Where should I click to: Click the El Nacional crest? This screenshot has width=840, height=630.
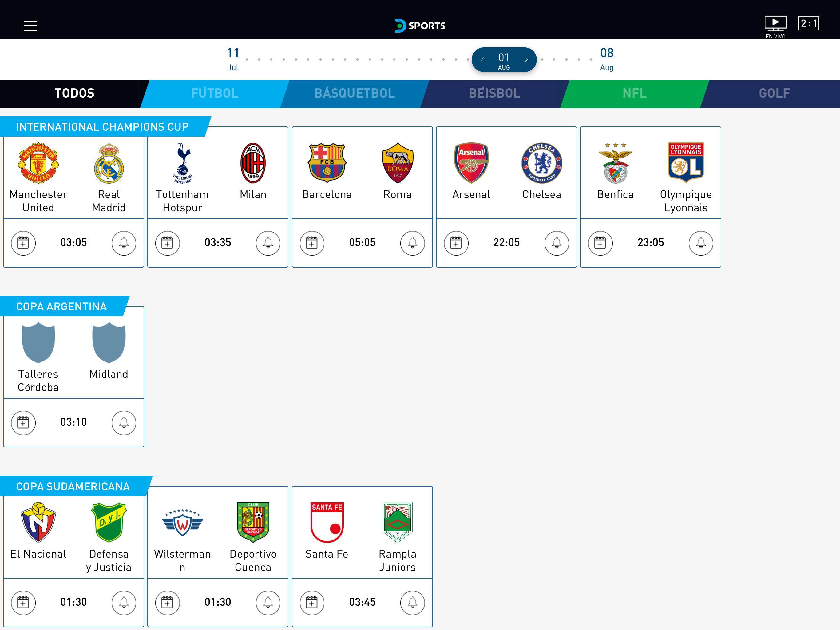[38, 522]
